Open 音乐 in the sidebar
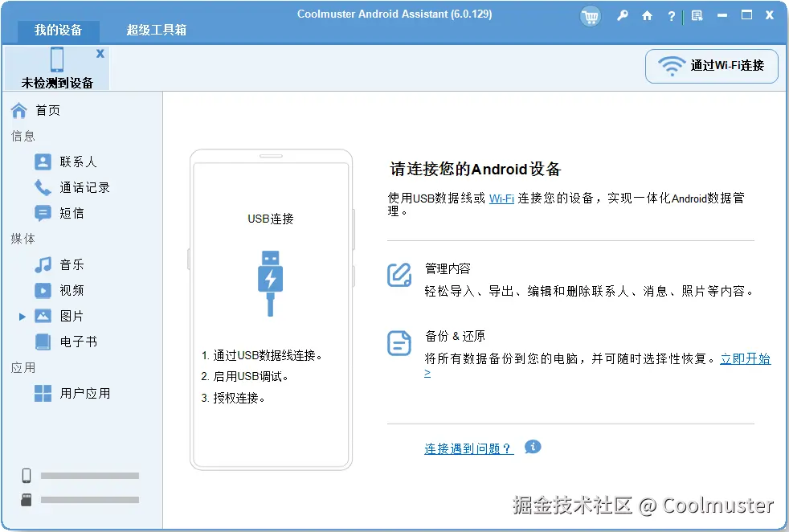 72,264
